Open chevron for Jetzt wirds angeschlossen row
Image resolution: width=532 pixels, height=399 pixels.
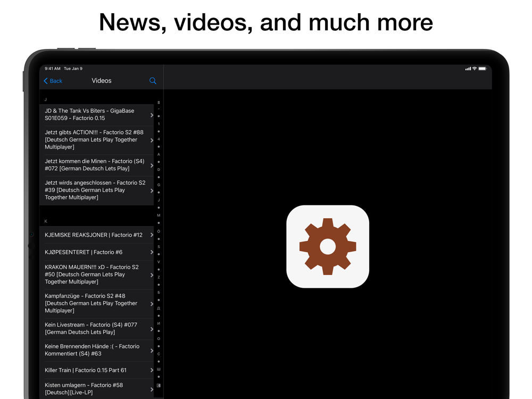pos(152,190)
